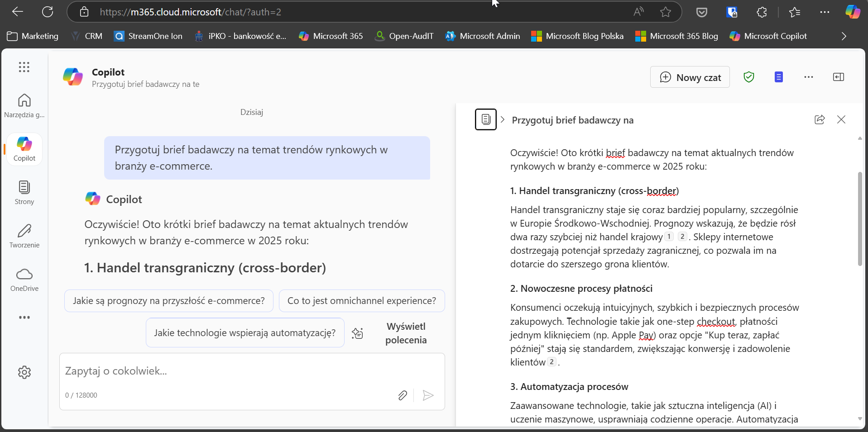Start a new chat with Nowy czat

(x=690, y=77)
